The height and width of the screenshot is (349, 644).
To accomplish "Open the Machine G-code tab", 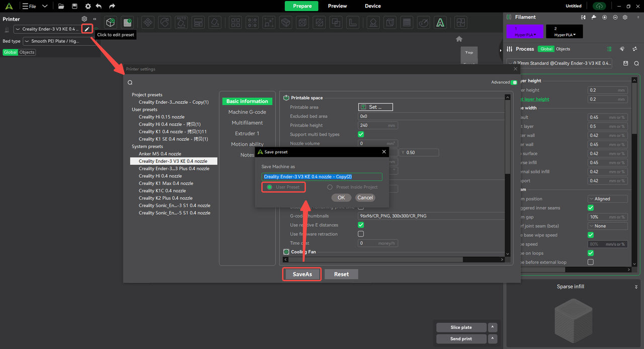I will (247, 112).
